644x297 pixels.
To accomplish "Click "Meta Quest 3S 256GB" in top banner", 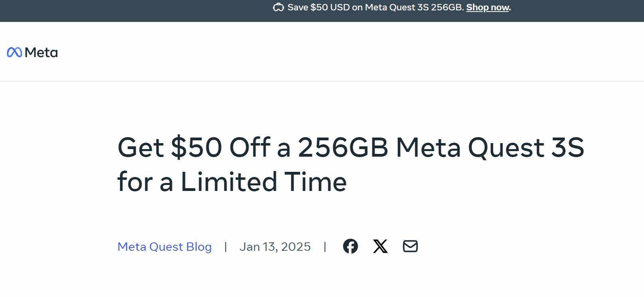I will click(414, 8).
